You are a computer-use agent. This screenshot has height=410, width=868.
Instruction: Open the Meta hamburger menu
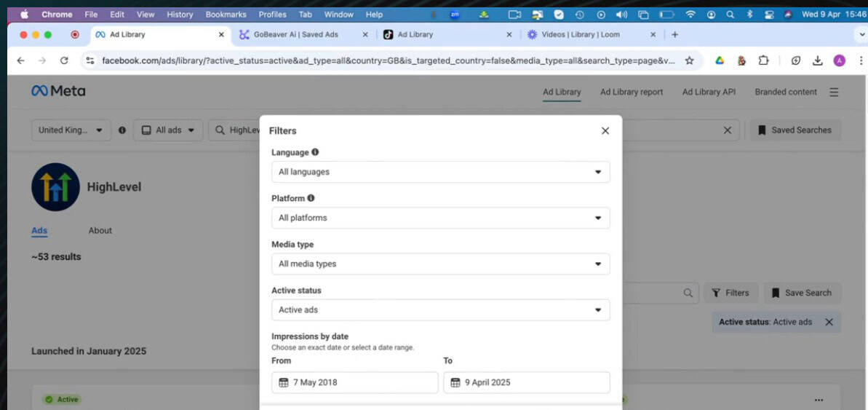[x=834, y=92]
